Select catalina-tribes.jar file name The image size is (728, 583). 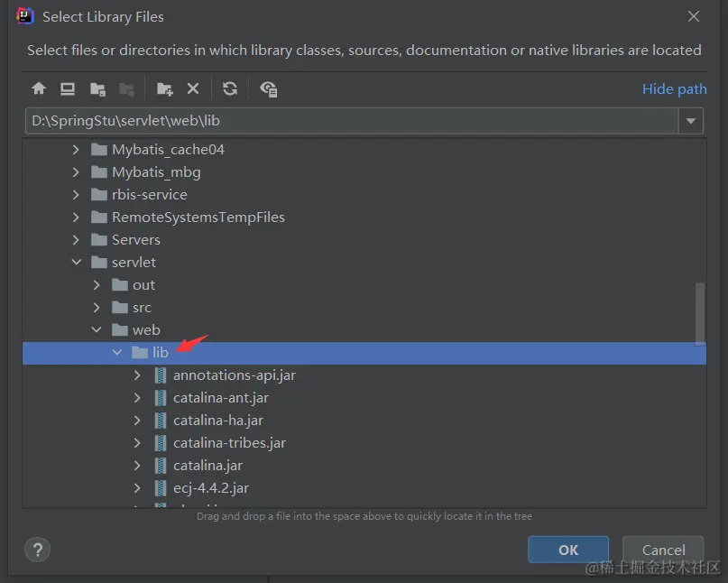(x=229, y=443)
